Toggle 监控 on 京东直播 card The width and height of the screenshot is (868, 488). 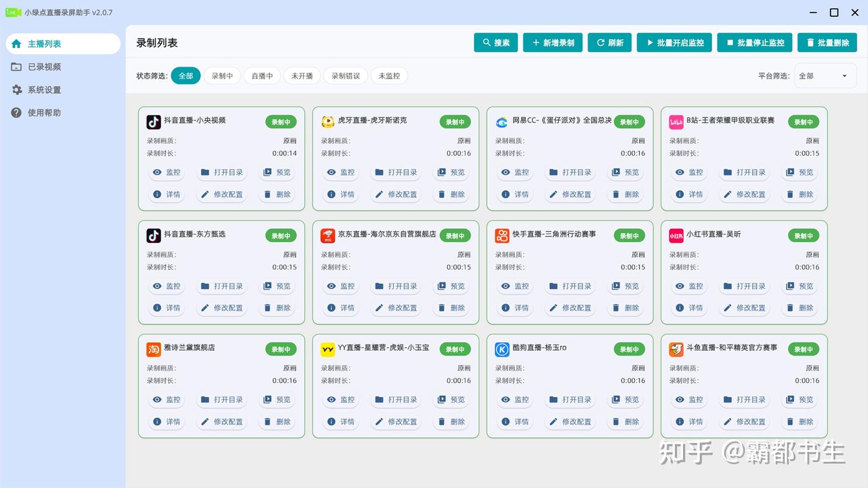click(x=341, y=286)
